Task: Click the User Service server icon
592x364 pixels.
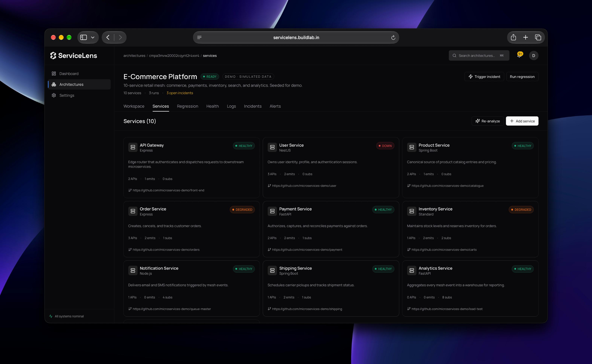Action: tap(272, 147)
